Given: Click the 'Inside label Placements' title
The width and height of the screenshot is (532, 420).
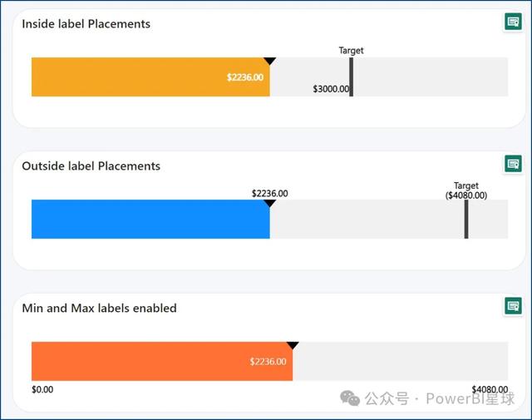Looking at the screenshot, I should (86, 24).
